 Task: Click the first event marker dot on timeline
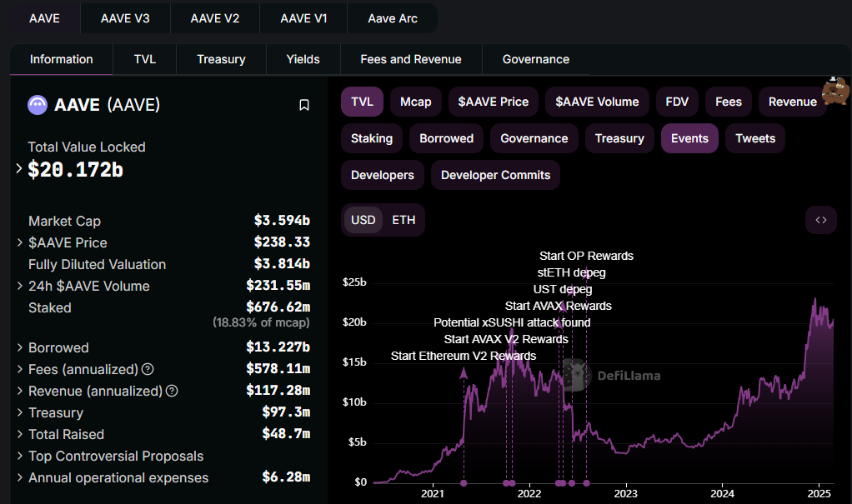point(464,483)
